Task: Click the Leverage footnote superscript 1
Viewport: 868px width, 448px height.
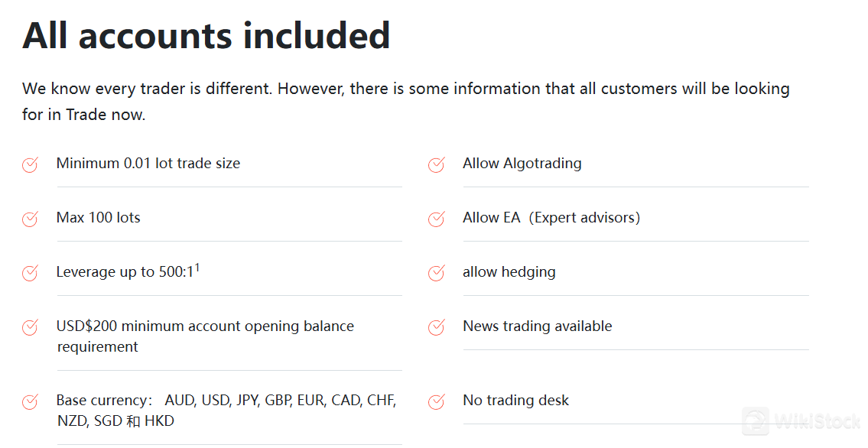Action: pyautogui.click(x=197, y=268)
